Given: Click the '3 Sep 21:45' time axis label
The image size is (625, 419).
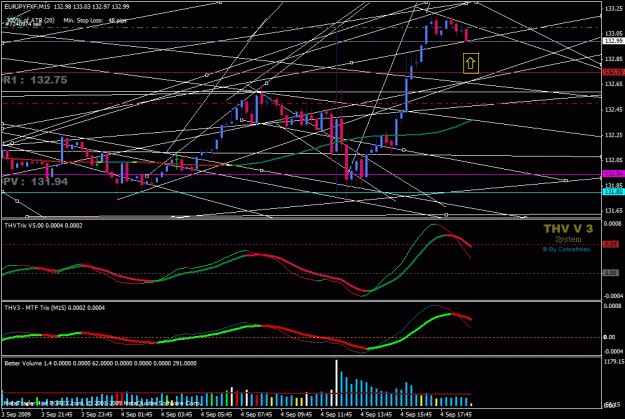Looking at the screenshot, I should point(57,414).
